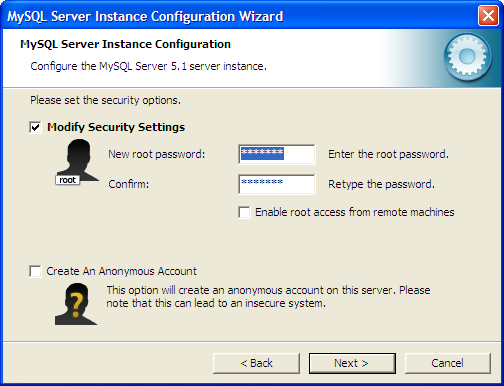Uncheck Modify Security Settings checkbox
The image size is (504, 386).
coord(35,127)
